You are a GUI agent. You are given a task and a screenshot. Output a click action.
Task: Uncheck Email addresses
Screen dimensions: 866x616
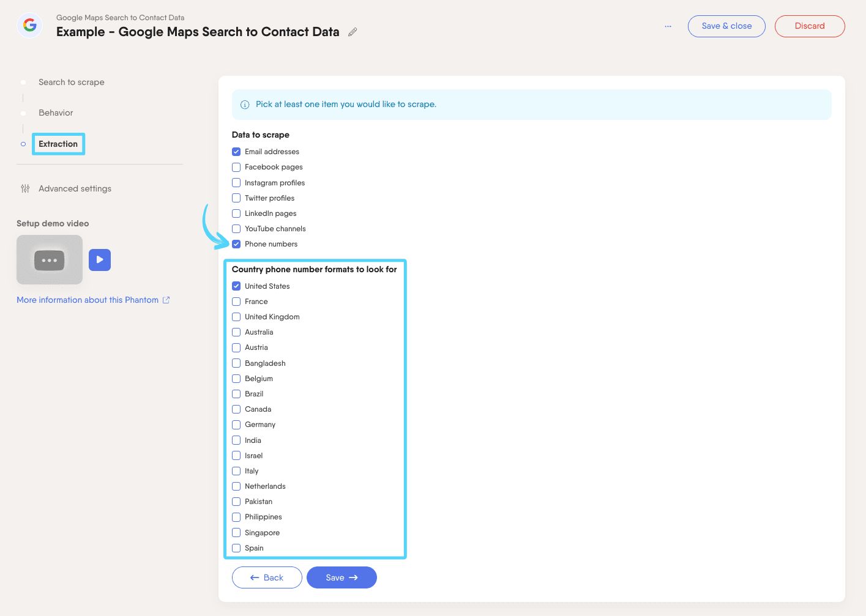[236, 152]
